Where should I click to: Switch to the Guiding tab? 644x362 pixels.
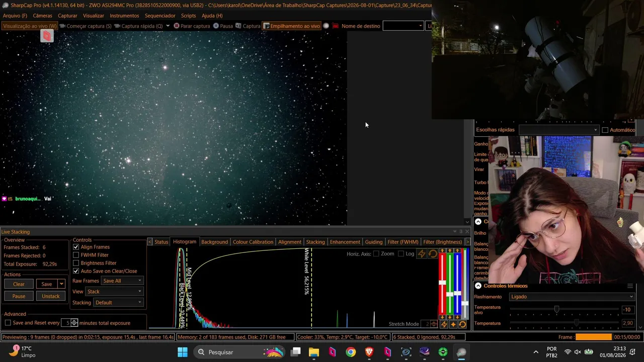pyautogui.click(x=374, y=242)
